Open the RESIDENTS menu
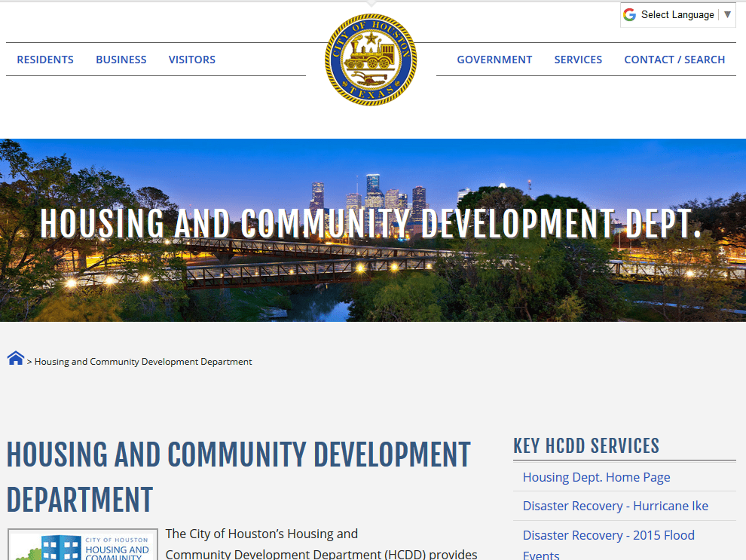Viewport: 746px width, 560px height. pos(44,59)
